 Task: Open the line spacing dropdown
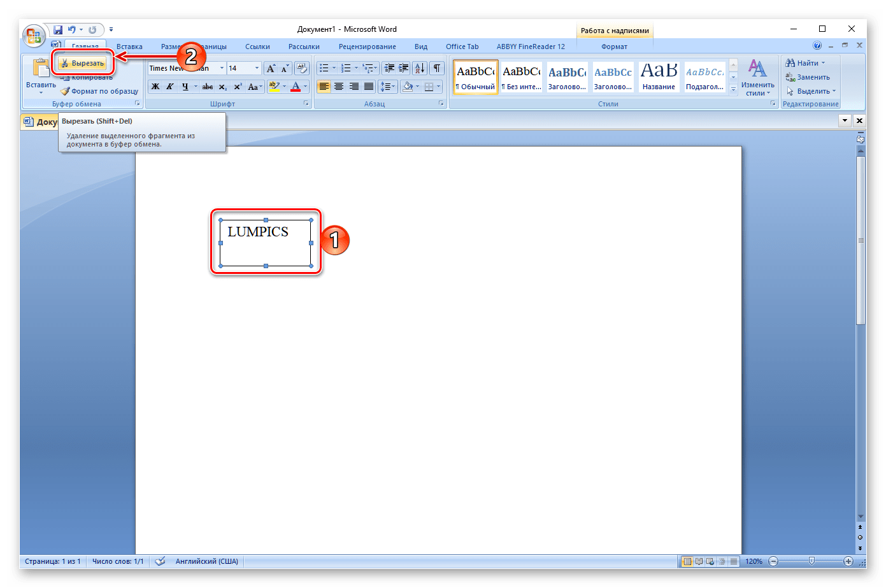[387, 87]
